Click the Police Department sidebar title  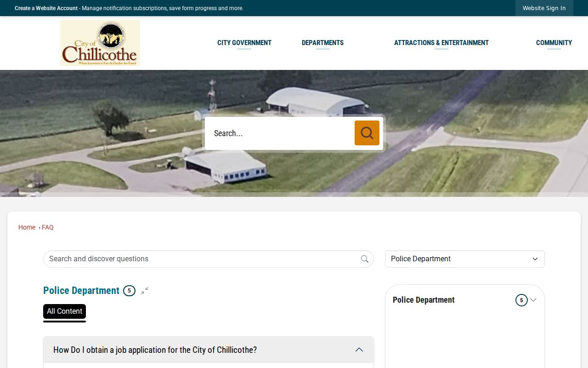coord(424,300)
